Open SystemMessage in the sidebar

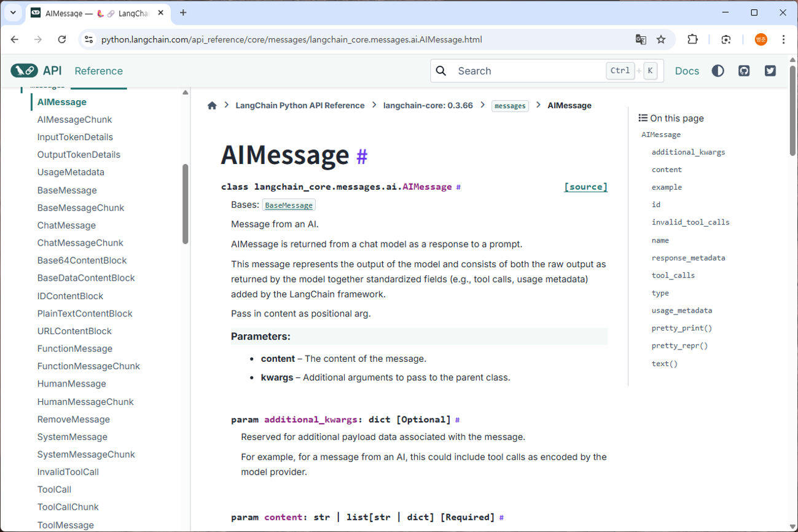pyautogui.click(x=72, y=437)
